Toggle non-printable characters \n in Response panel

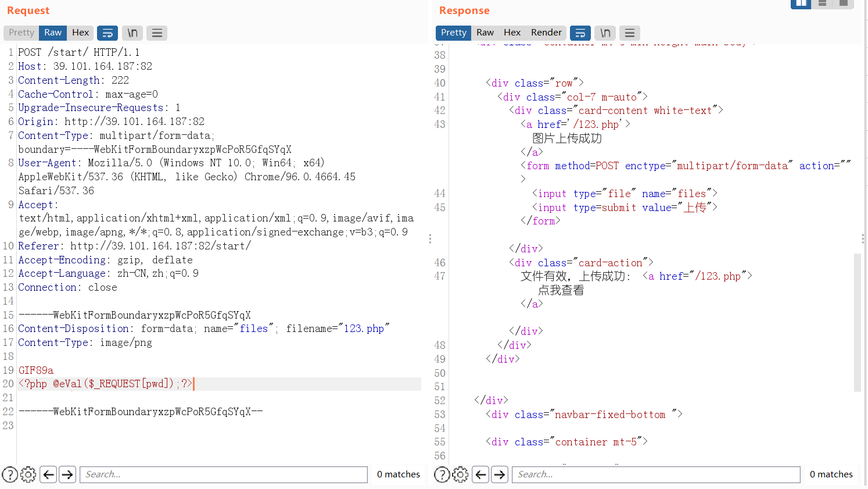coord(605,33)
